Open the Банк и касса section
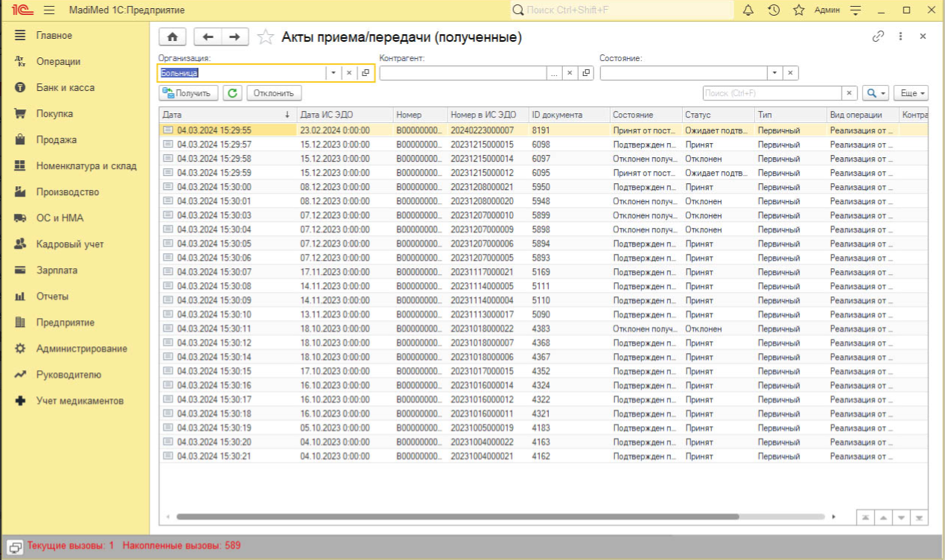The height and width of the screenshot is (560, 945). 65,88
